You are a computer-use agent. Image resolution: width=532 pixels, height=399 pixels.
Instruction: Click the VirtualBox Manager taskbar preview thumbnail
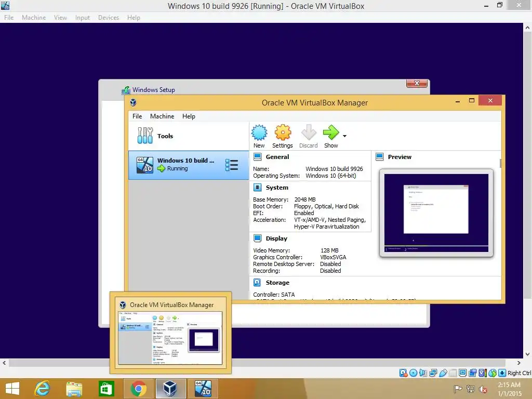pos(170,338)
